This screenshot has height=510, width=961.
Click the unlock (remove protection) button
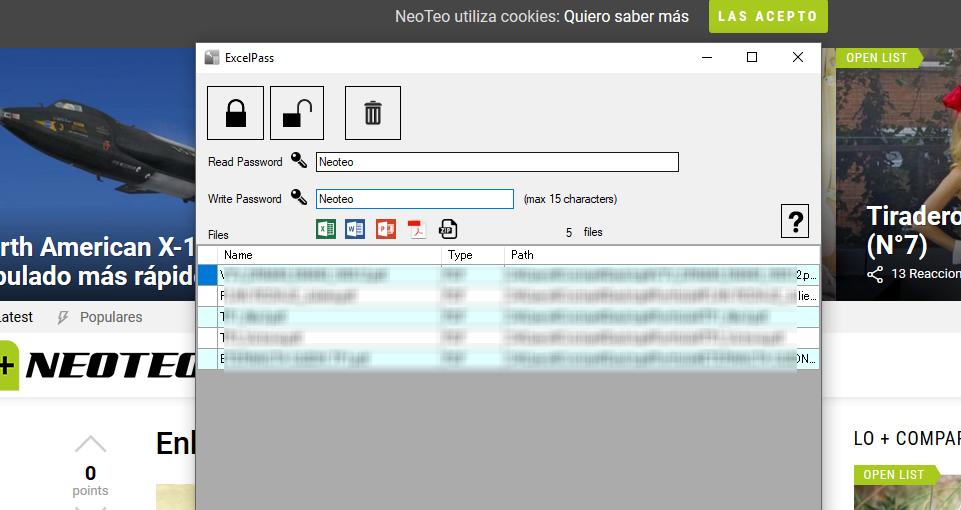(297, 113)
